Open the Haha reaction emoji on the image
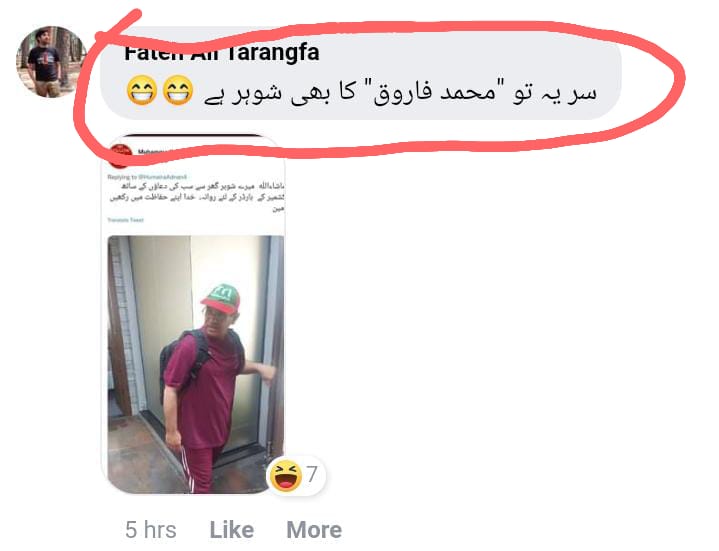 (286, 475)
